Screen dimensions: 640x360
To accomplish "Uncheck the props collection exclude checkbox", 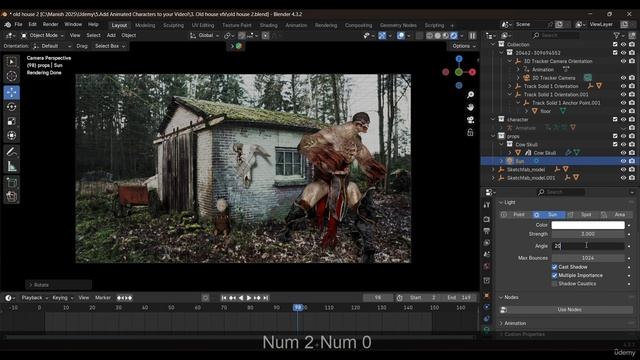I will pos(615,136).
